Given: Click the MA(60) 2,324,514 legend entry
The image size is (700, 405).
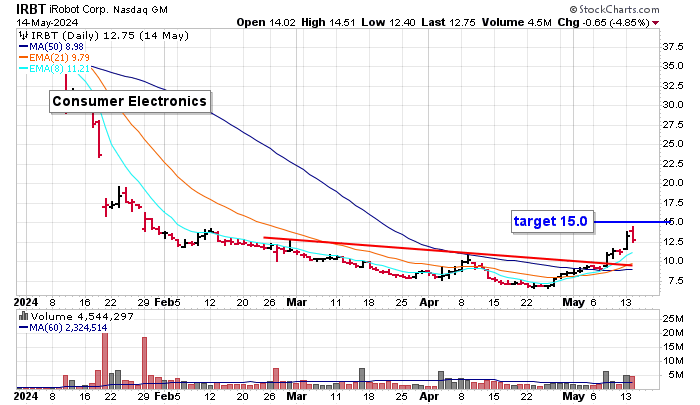Looking at the screenshot, I should pos(63,328).
